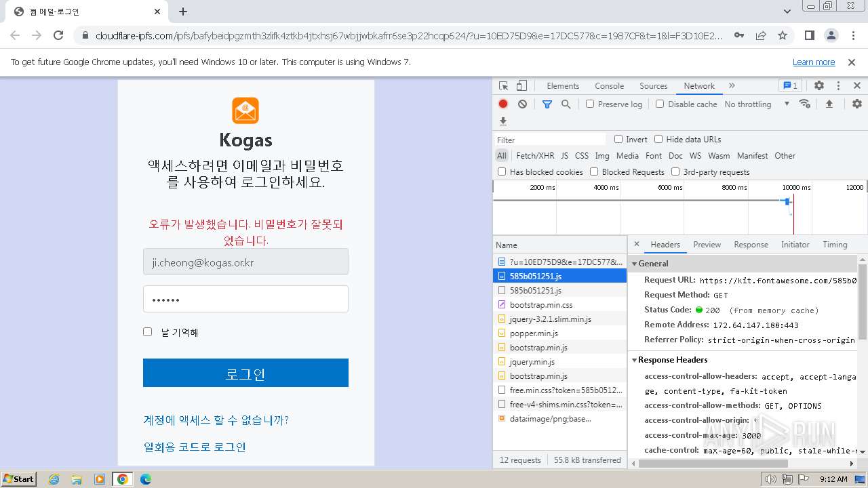Screen dimensions: 868x488
Task: Filter requests by CSS type
Action: [x=582, y=155]
